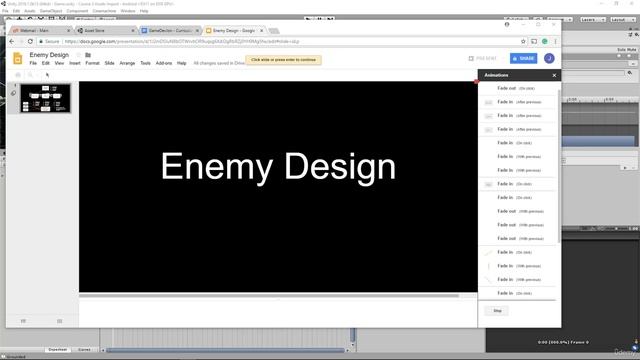Open the Slides Tools menu
640x360 pixels.
click(145, 63)
